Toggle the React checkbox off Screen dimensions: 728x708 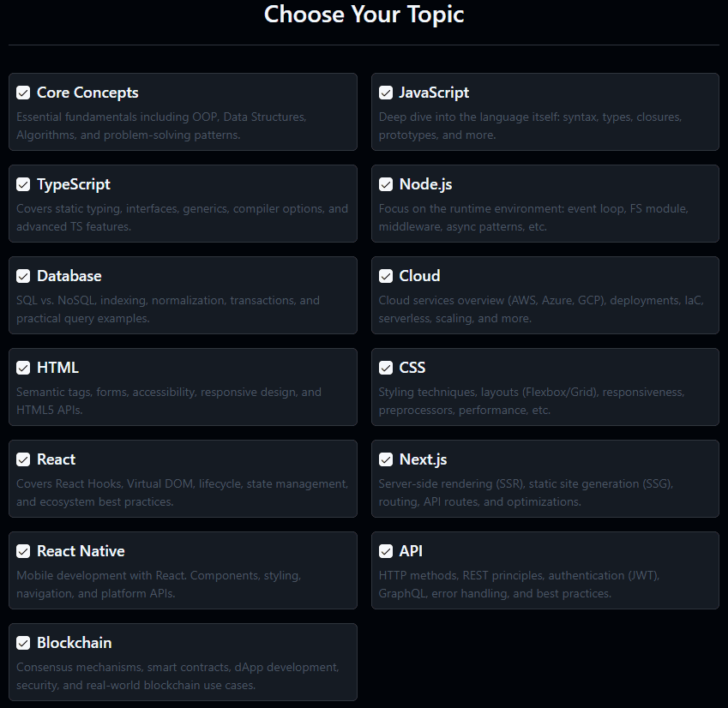click(23, 459)
